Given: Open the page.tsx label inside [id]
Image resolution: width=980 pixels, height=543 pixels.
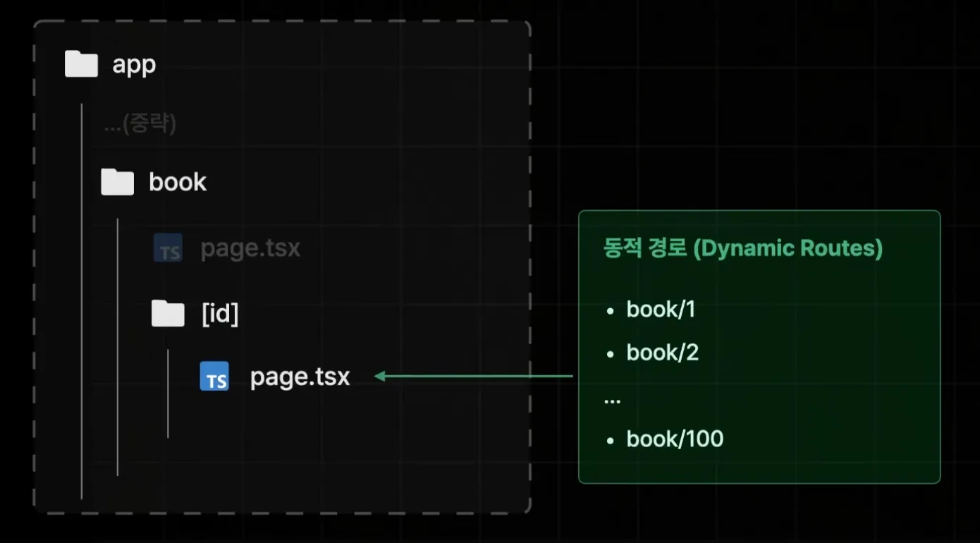Looking at the screenshot, I should point(300,377).
